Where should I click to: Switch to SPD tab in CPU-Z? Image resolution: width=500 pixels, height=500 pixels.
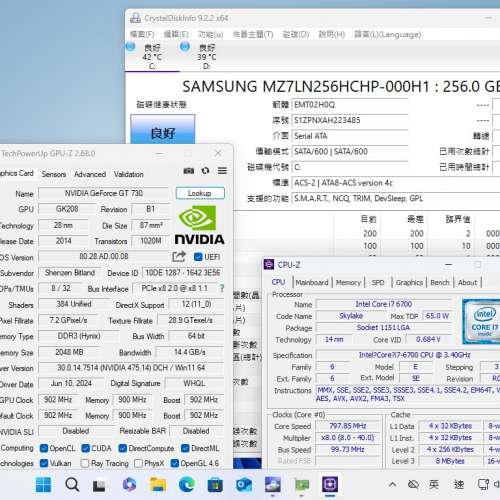pyautogui.click(x=378, y=283)
